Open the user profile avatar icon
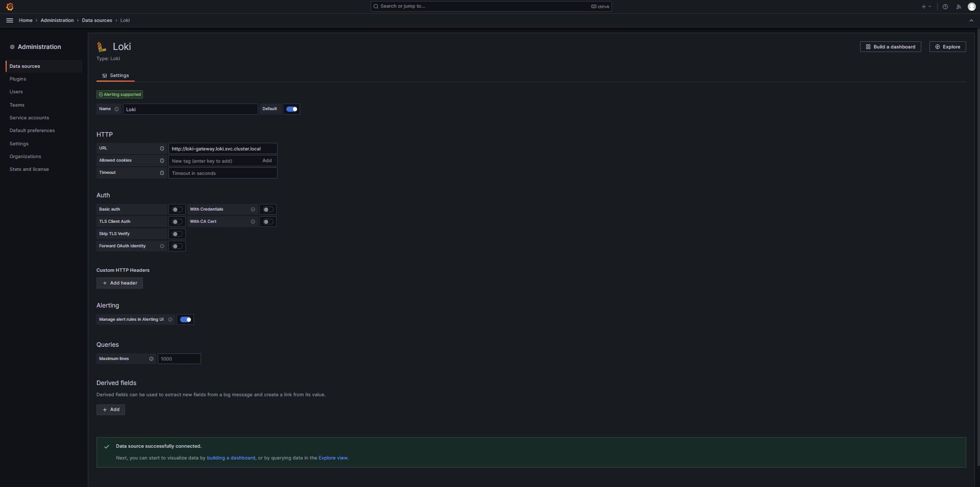Screen dimensions: 980x487 tap(972, 7)
